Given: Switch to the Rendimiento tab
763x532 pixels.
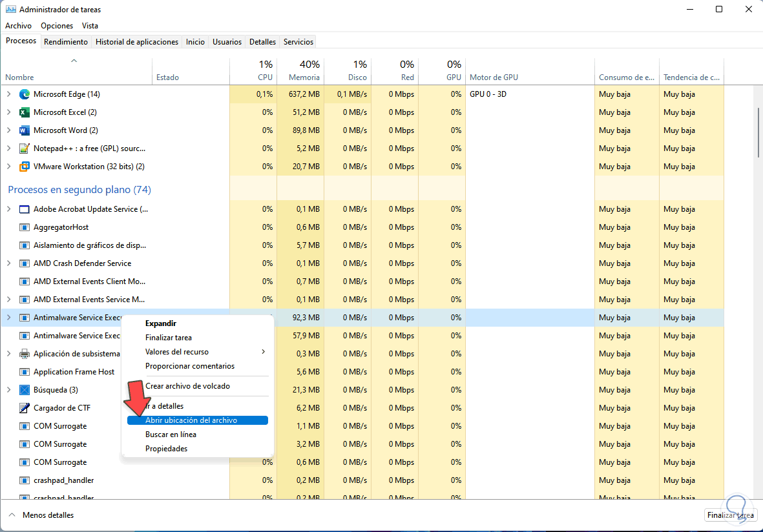Looking at the screenshot, I should coord(66,42).
